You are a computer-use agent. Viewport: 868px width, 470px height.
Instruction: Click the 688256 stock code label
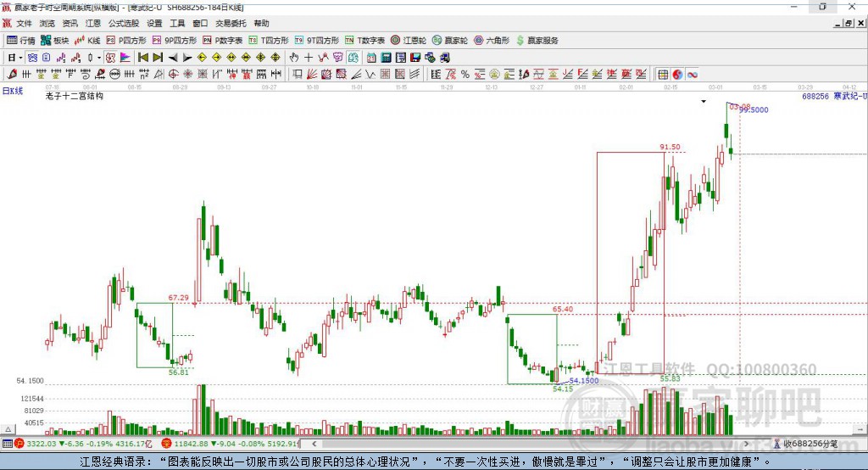(x=815, y=97)
